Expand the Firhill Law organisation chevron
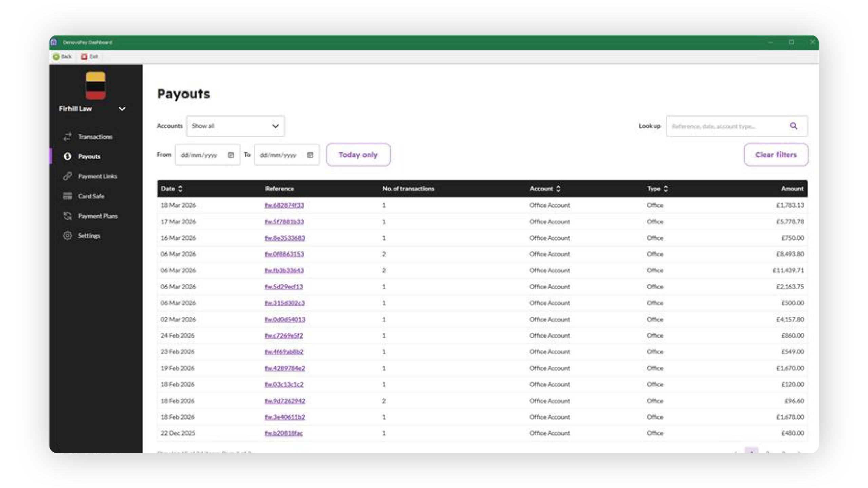The image size is (868, 488). click(x=122, y=109)
